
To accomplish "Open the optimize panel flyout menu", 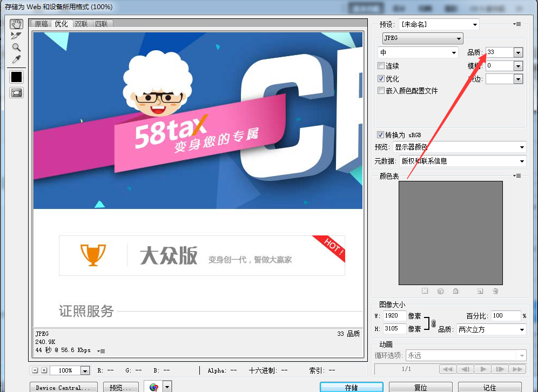I will coord(517,24).
